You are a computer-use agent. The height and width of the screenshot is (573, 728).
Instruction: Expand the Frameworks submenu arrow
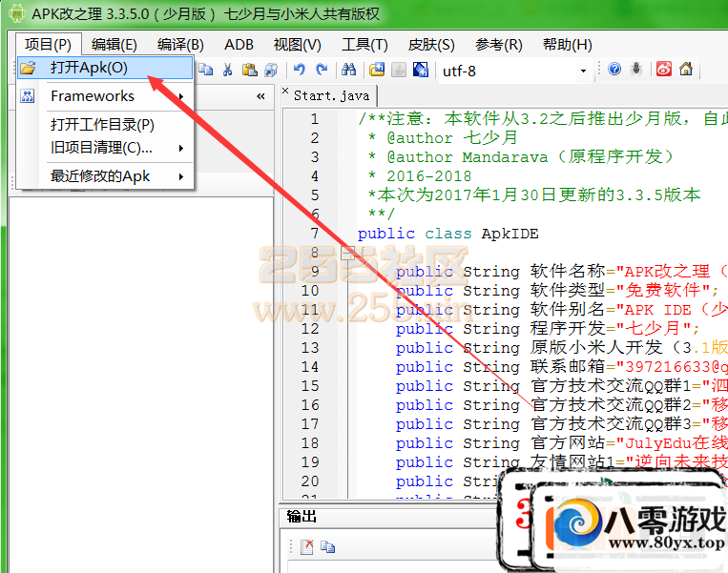(181, 96)
